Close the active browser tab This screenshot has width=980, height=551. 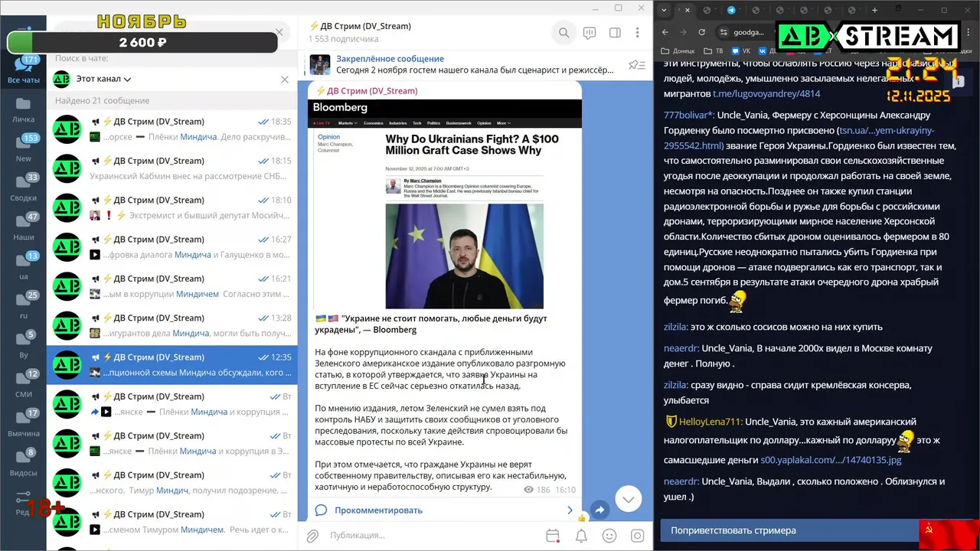[688, 10]
